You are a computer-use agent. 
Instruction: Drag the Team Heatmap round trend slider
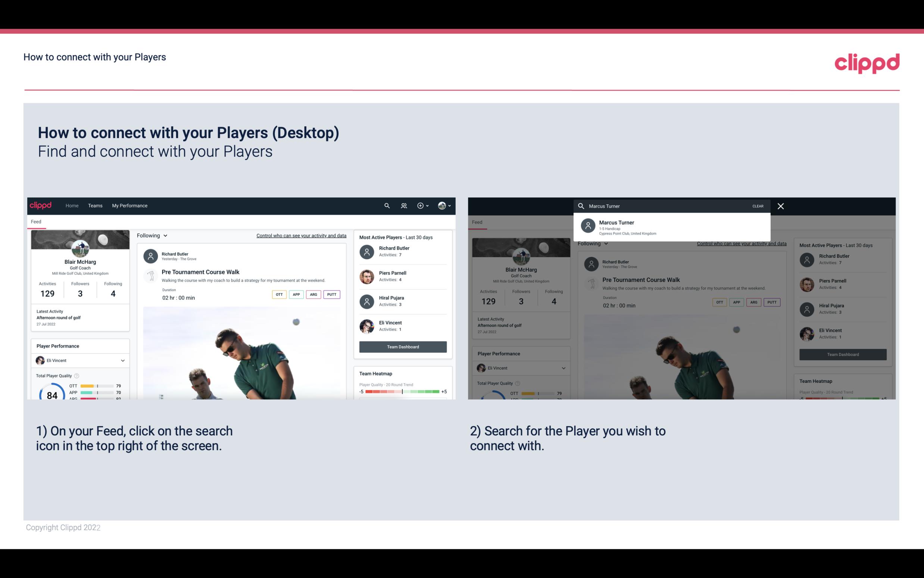(402, 392)
